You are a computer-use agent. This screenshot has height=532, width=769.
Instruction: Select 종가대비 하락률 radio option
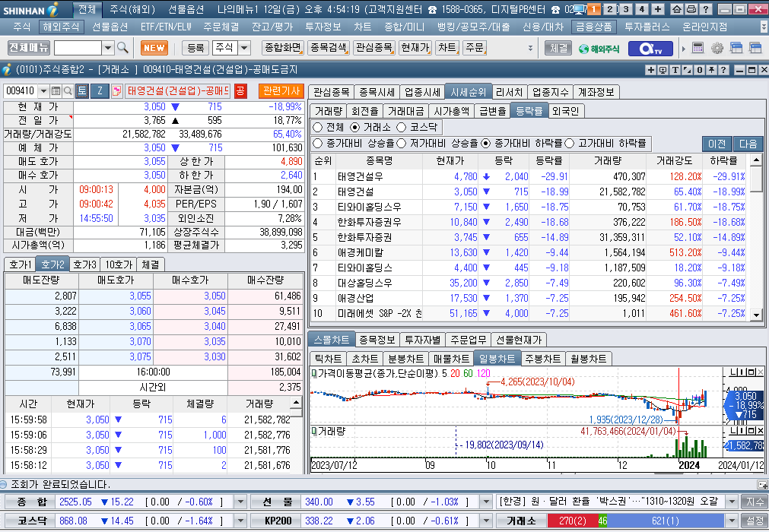(485, 144)
